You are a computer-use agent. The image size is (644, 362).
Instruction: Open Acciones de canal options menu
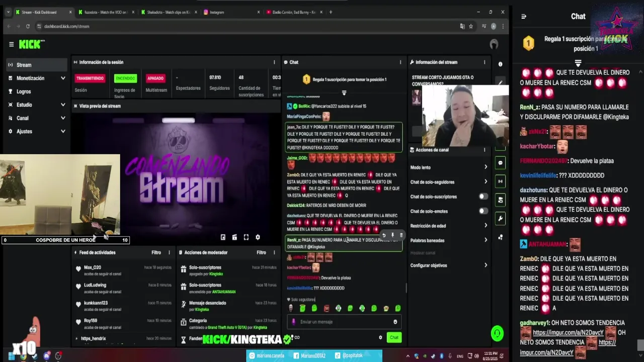(485, 150)
